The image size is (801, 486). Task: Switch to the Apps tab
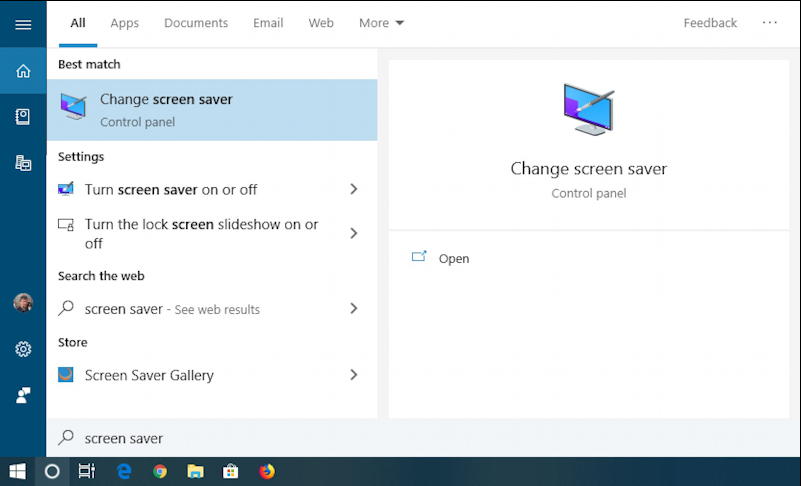(125, 23)
